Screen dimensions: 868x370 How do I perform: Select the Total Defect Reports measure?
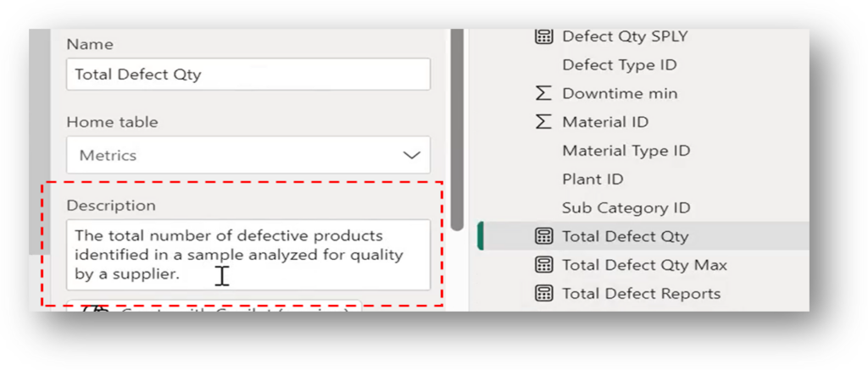point(641,293)
